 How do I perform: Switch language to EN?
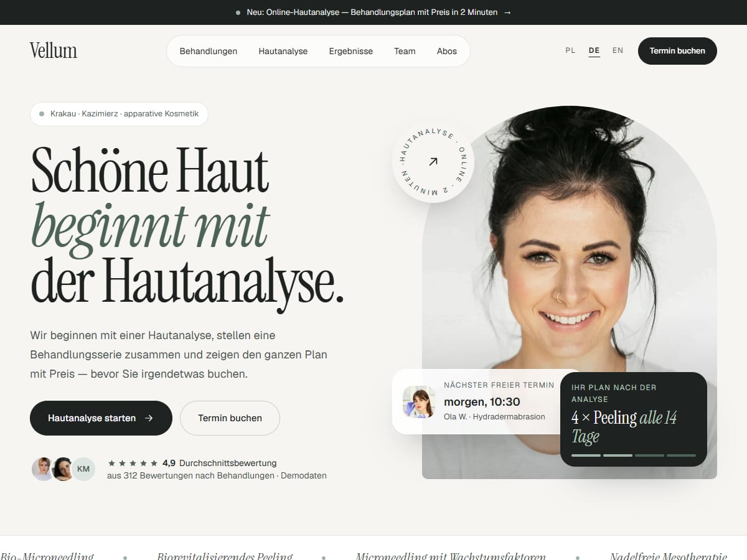tap(618, 50)
